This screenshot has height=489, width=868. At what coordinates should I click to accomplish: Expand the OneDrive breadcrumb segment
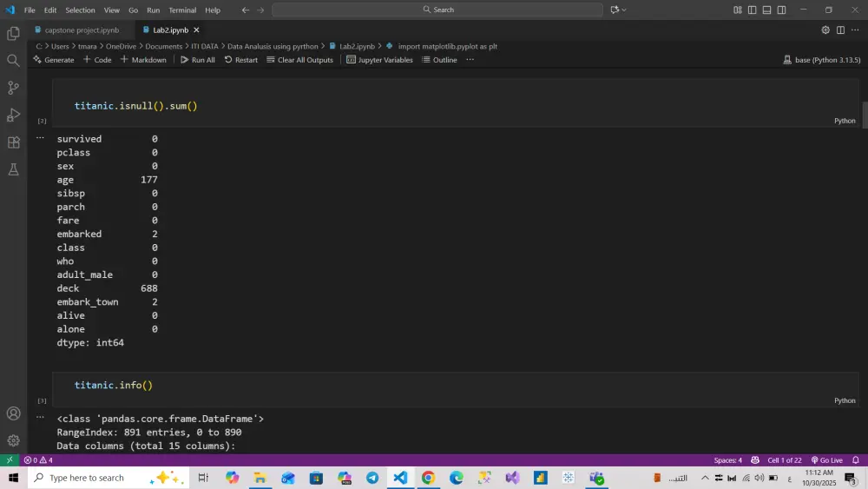pos(121,47)
